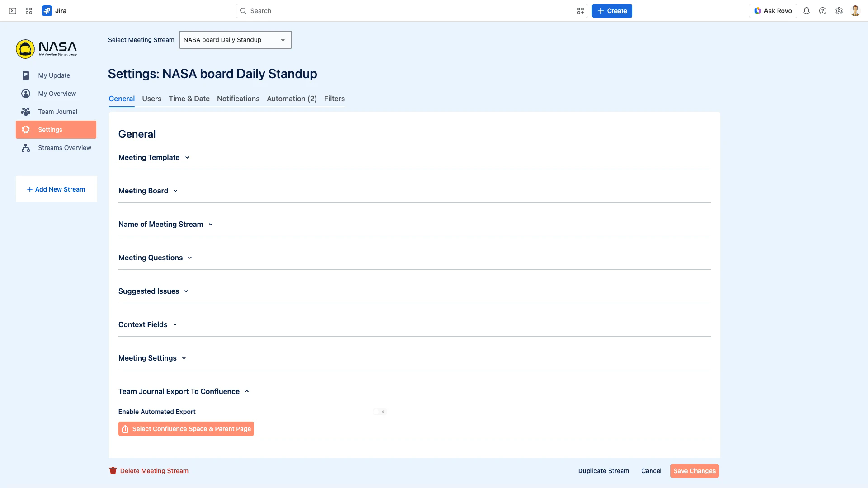Click the export icon on Select Confluence button

(125, 429)
